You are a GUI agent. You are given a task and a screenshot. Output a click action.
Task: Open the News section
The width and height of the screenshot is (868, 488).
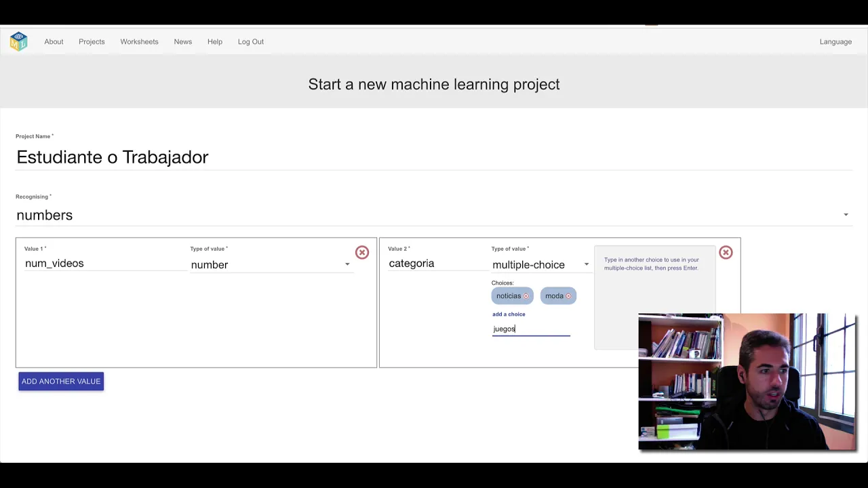(x=182, y=42)
